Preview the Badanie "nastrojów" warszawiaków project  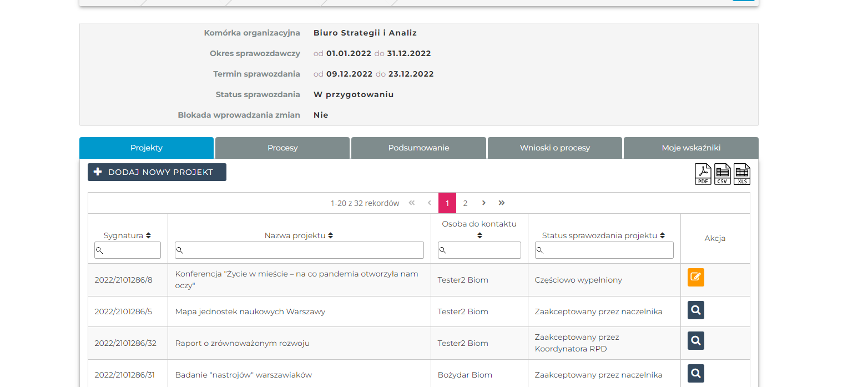point(695,373)
